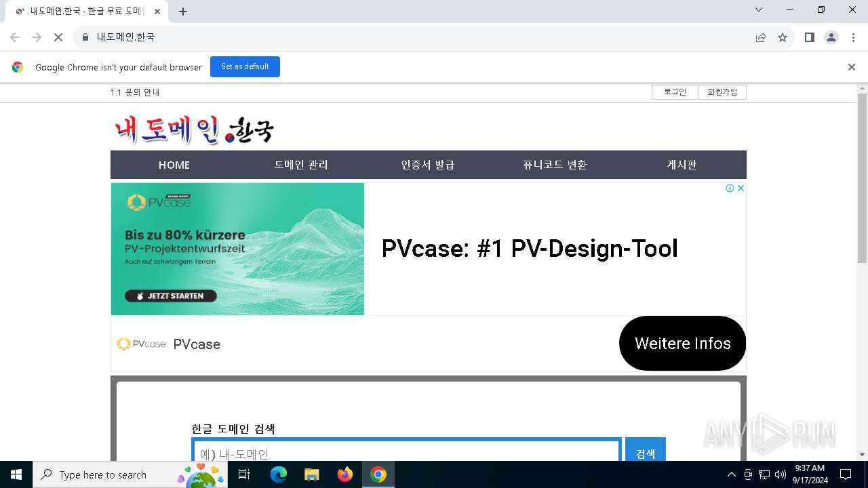Image resolution: width=868 pixels, height=488 pixels.
Task: Click Set as default button
Action: pyautogui.click(x=245, y=66)
